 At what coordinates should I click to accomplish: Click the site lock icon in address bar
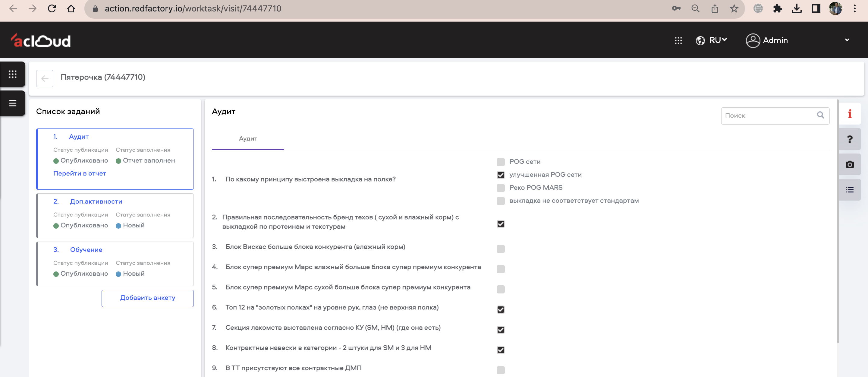pyautogui.click(x=95, y=8)
